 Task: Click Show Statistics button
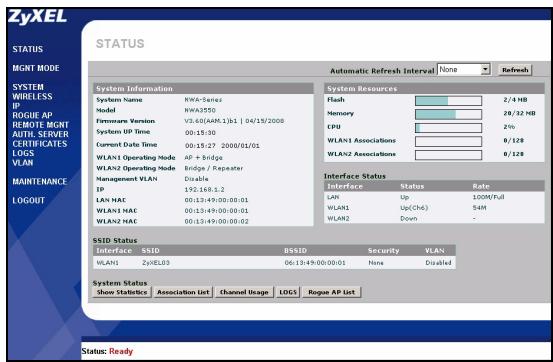point(122,292)
